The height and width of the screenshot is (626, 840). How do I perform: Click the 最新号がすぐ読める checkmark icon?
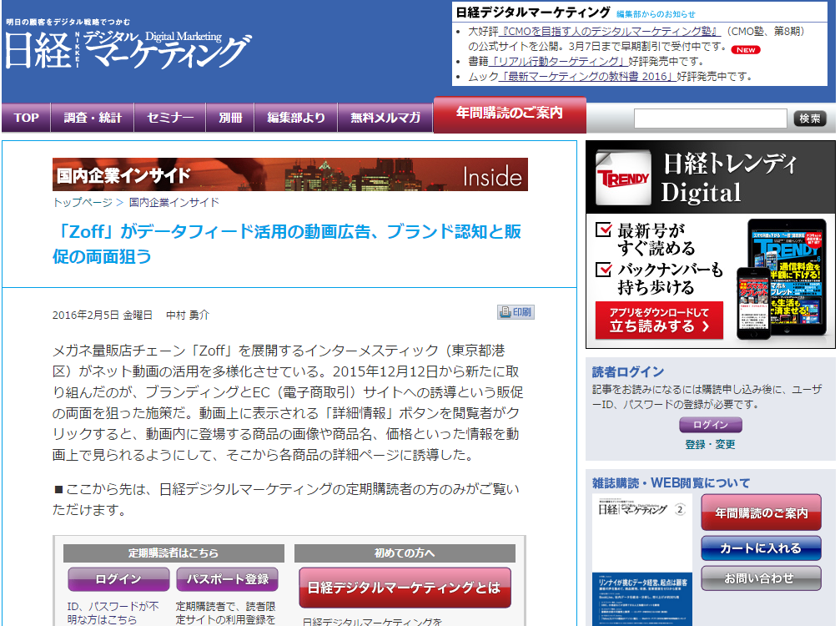(x=603, y=230)
